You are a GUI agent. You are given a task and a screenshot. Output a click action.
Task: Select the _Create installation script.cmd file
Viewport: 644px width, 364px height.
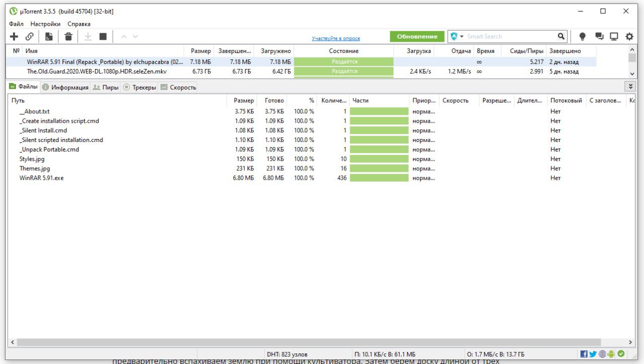click(59, 121)
